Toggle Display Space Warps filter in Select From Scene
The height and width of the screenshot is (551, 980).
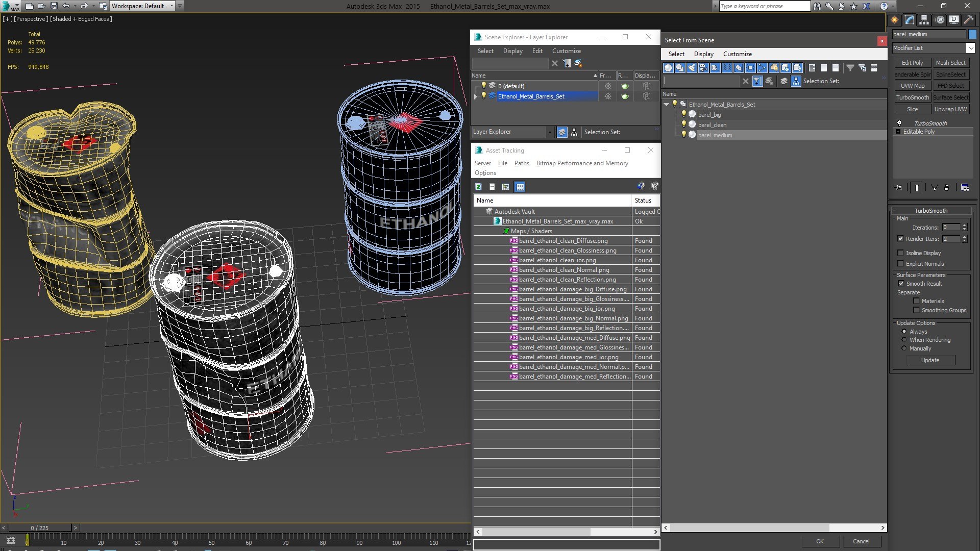pyautogui.click(x=727, y=68)
